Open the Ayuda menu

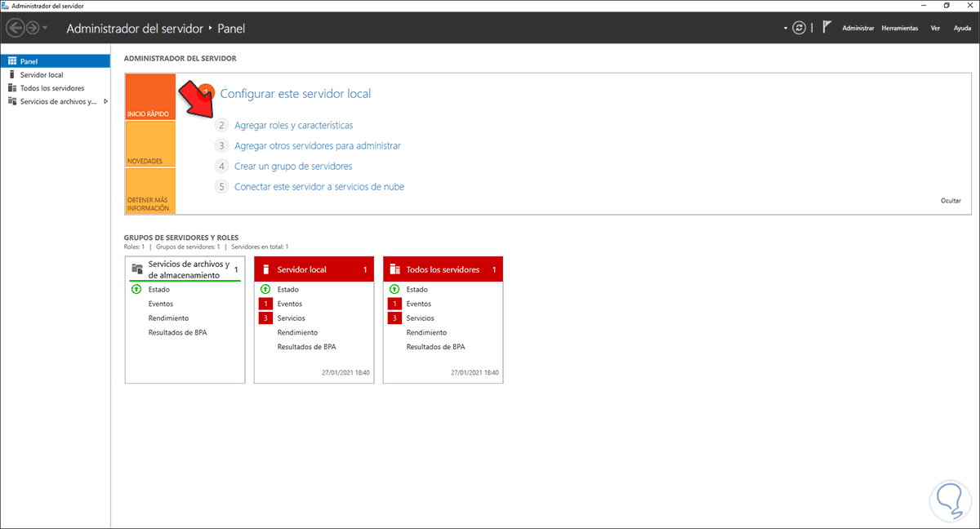point(963,28)
